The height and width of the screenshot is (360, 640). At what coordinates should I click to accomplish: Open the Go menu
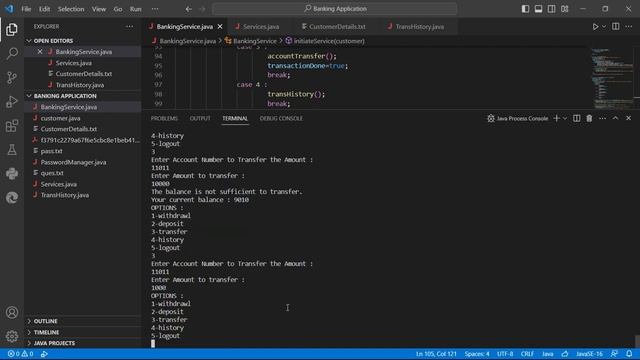[118, 9]
